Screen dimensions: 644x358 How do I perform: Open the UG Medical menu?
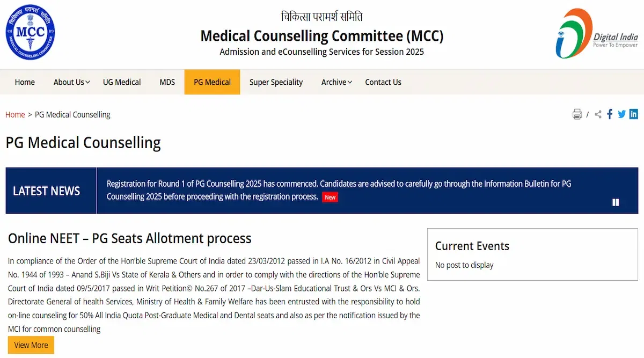pyautogui.click(x=122, y=82)
